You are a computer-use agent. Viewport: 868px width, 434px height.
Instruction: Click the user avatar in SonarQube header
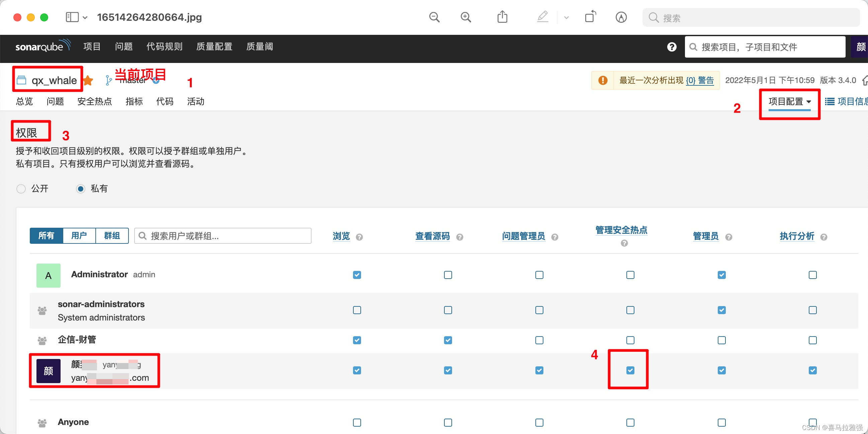point(860,47)
